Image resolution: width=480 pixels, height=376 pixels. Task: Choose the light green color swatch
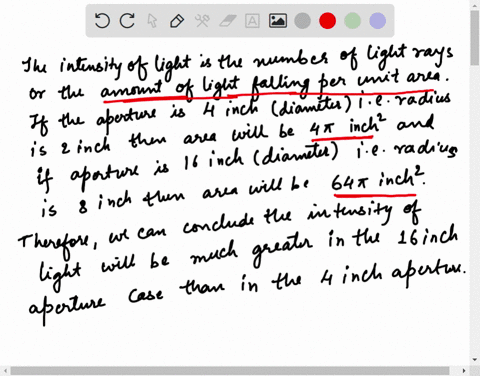[x=352, y=21]
